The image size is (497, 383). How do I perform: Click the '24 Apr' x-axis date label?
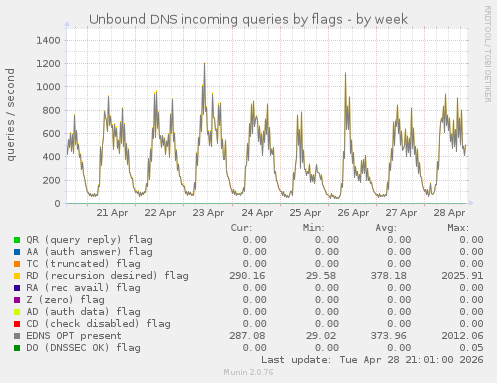click(x=257, y=213)
